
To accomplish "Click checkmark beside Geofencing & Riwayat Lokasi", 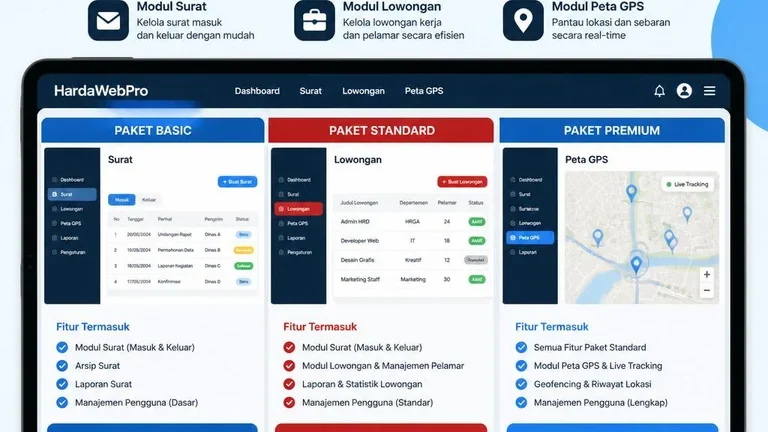I will point(521,384).
